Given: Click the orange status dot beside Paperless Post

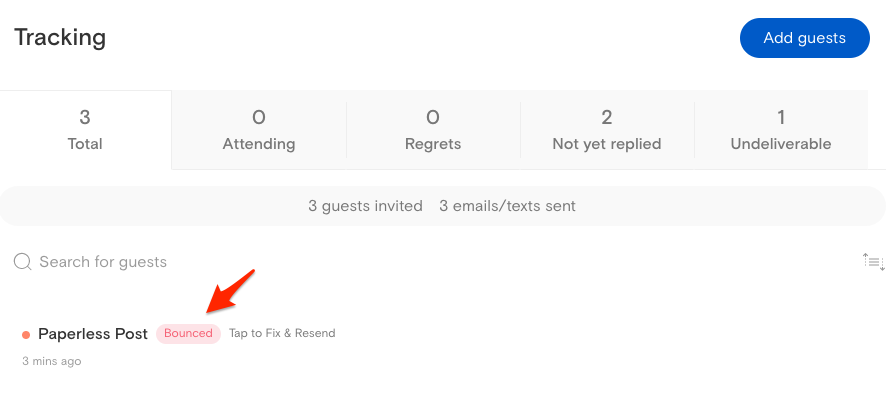Looking at the screenshot, I should tap(26, 334).
